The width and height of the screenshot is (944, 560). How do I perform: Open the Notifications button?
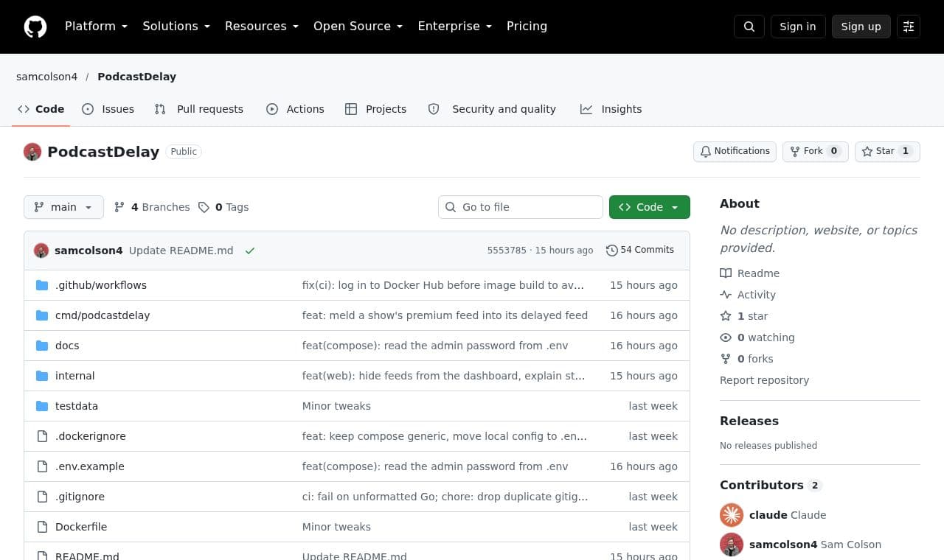[x=735, y=151]
